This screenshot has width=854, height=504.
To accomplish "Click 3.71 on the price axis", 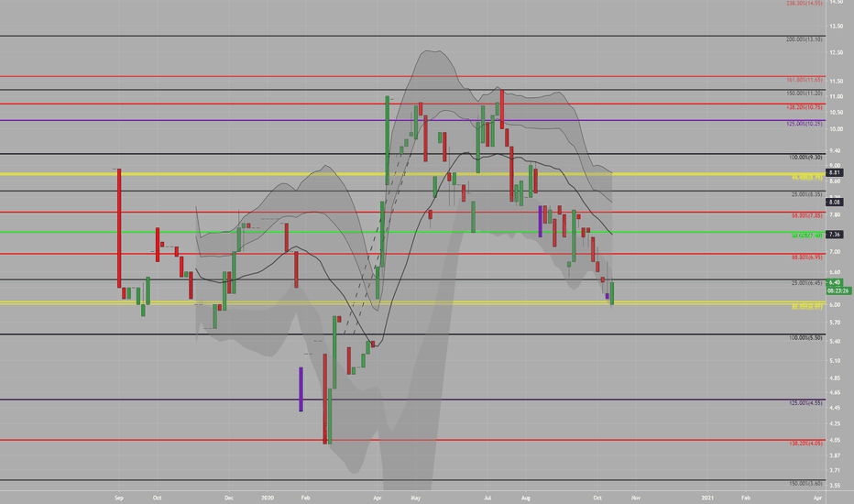I will click(x=835, y=470).
